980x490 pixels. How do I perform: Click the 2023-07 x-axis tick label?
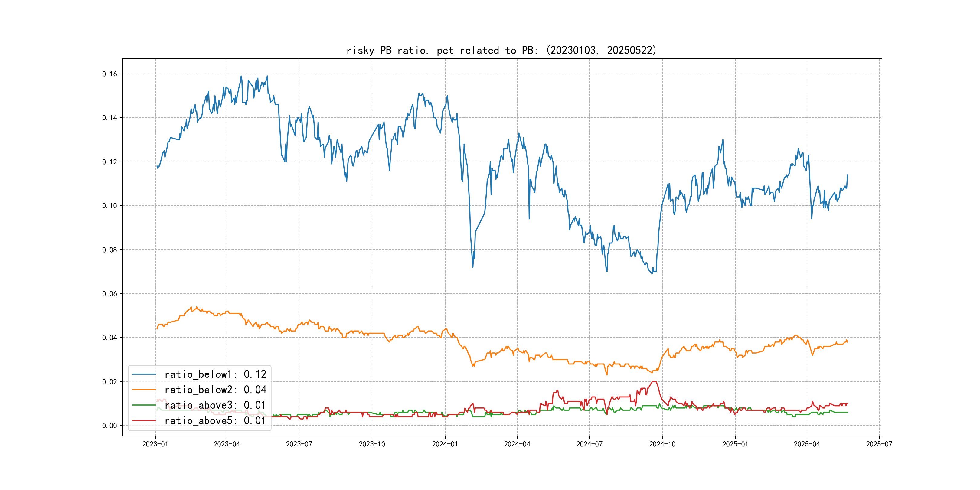pos(299,444)
